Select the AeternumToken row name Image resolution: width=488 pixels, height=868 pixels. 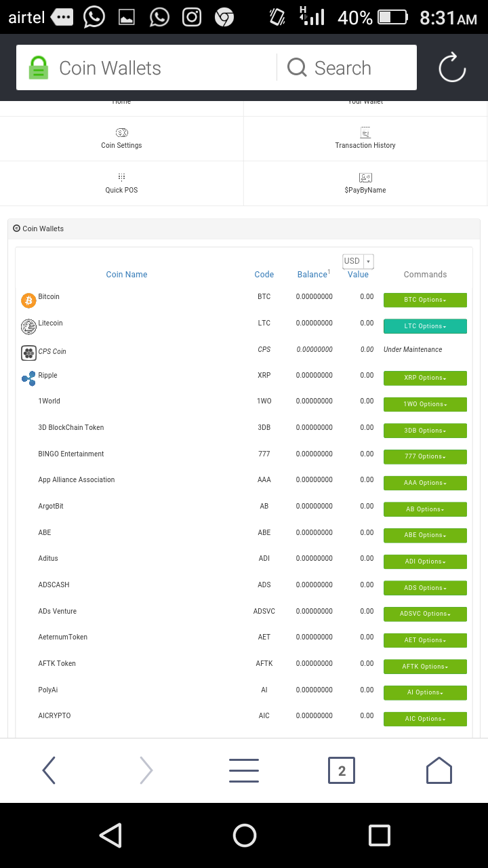click(63, 637)
